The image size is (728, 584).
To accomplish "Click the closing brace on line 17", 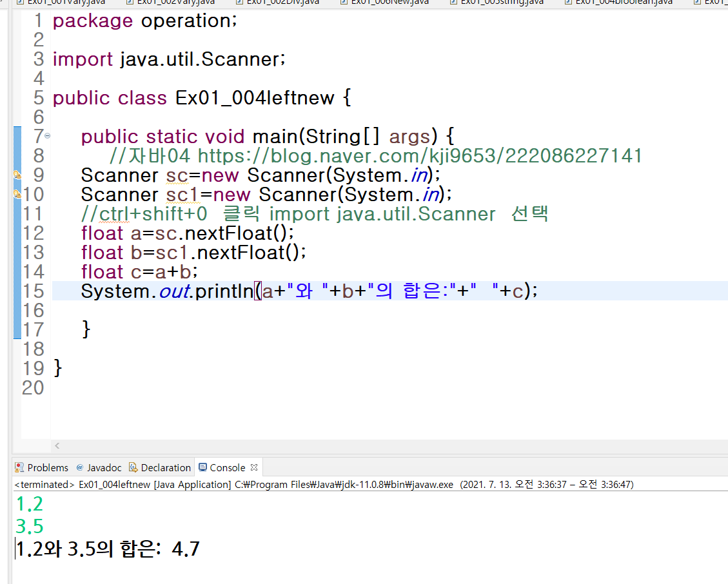I will (86, 329).
